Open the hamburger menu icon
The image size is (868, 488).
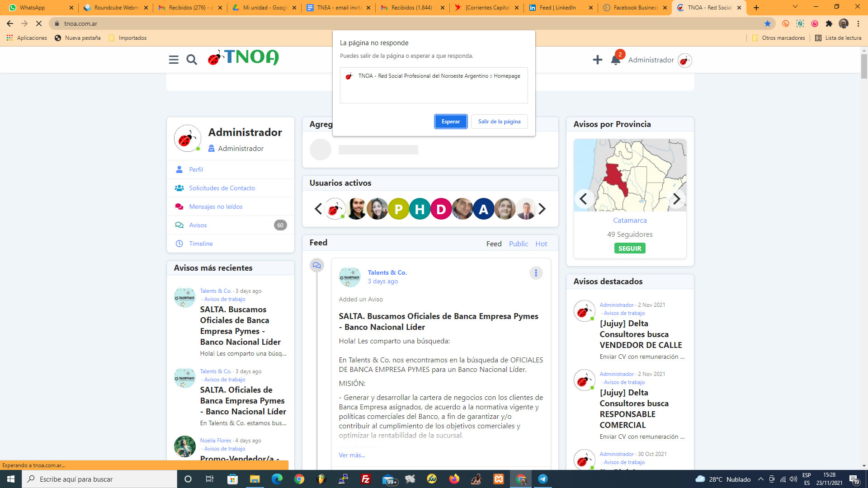(174, 60)
